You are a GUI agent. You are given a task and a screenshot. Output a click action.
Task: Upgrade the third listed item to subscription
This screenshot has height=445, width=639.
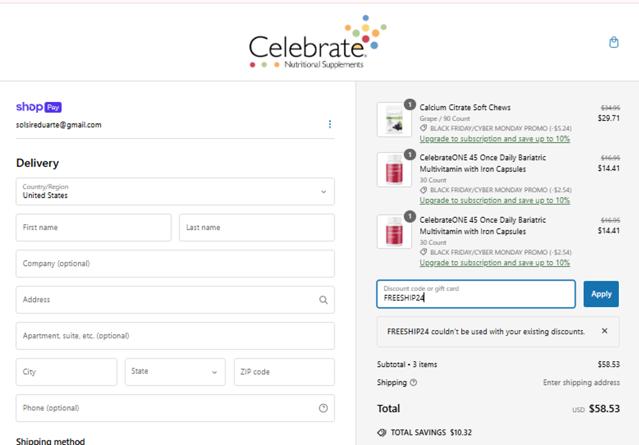point(495,263)
